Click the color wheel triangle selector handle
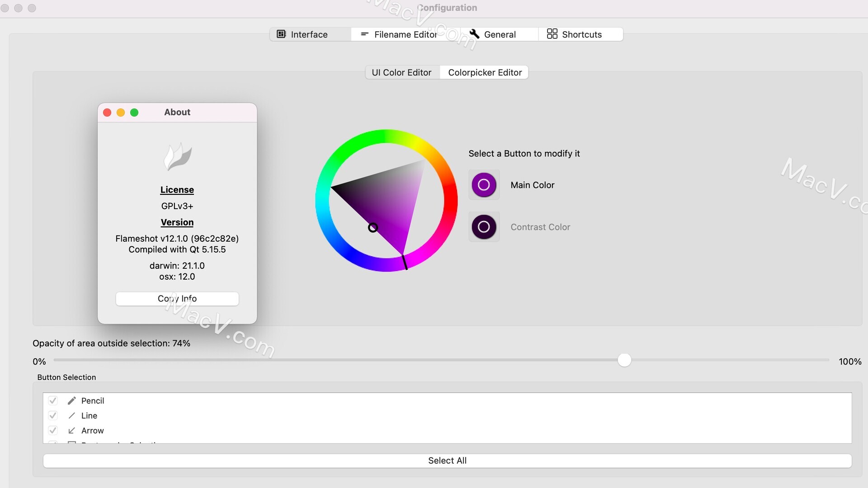868x488 pixels. click(x=373, y=228)
